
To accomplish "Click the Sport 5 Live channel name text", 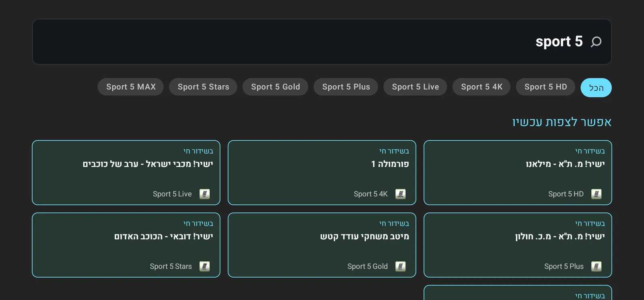I will tap(172, 194).
